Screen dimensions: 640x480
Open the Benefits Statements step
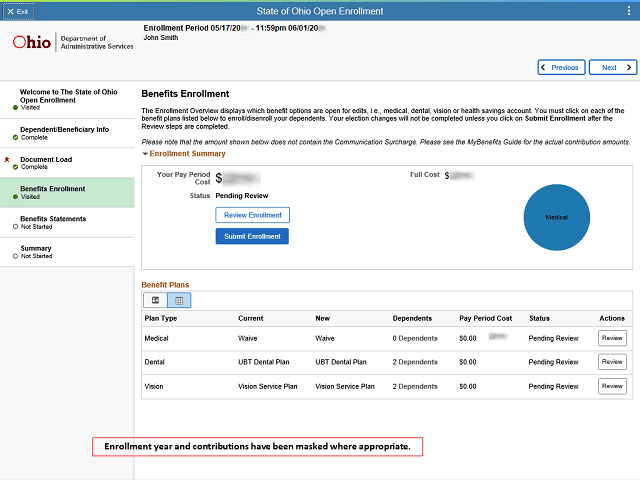coord(53,219)
